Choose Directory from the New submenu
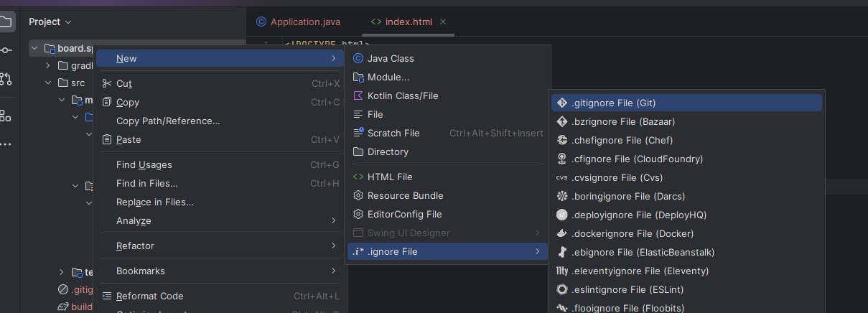Viewport: 868px width, 313px height. [x=388, y=151]
